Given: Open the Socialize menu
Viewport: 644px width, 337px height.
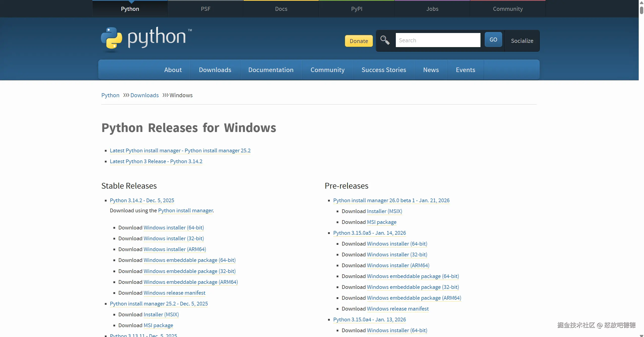Looking at the screenshot, I should click(x=522, y=41).
